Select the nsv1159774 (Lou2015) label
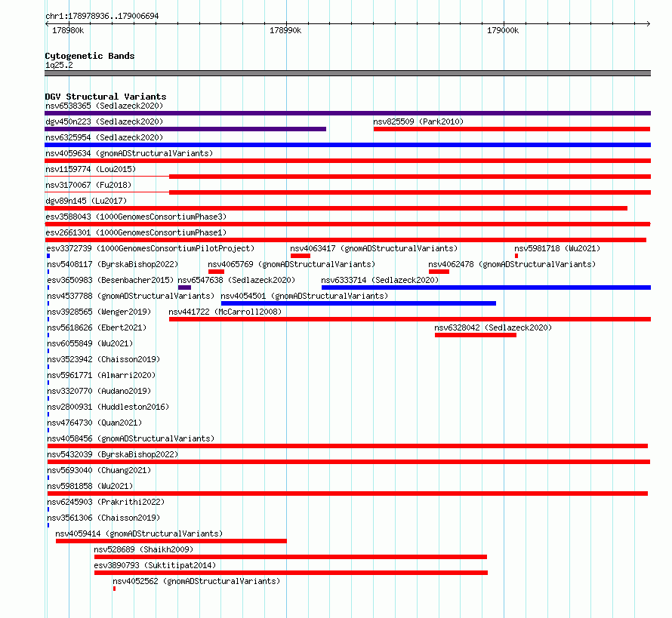The width and height of the screenshot is (672, 618). (x=91, y=169)
